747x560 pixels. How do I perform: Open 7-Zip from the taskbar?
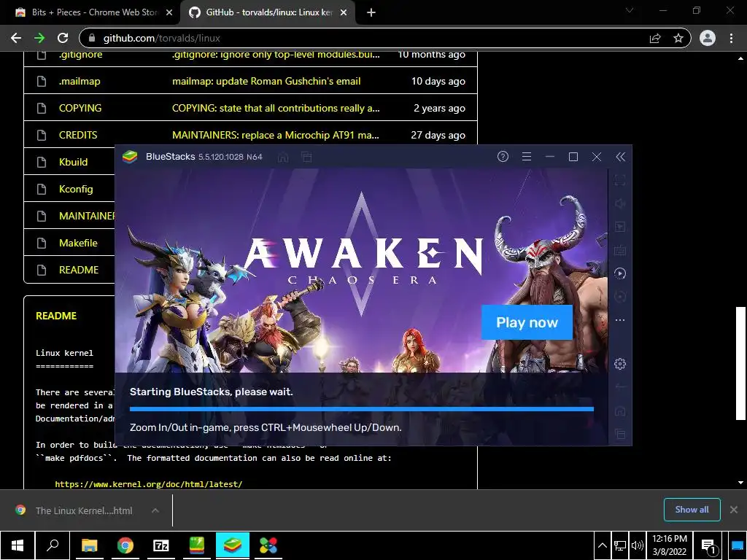point(161,545)
